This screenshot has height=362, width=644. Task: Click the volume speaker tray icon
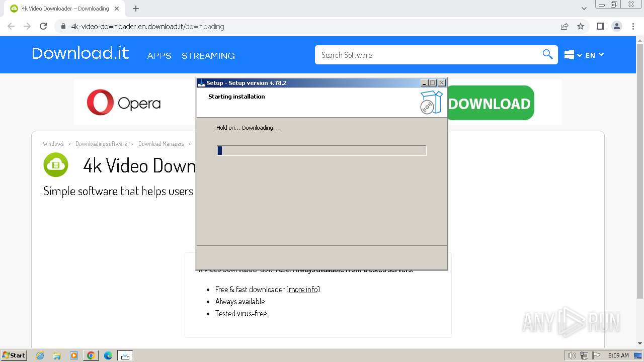(572, 355)
